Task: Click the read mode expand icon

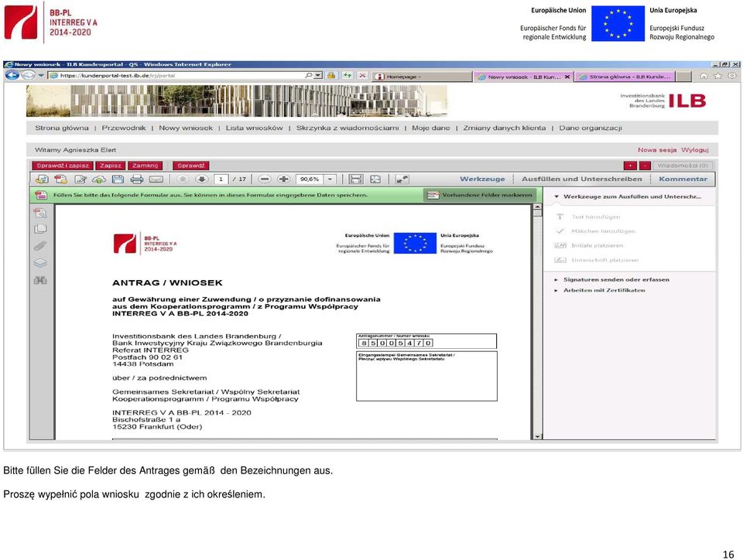Action: (x=402, y=179)
